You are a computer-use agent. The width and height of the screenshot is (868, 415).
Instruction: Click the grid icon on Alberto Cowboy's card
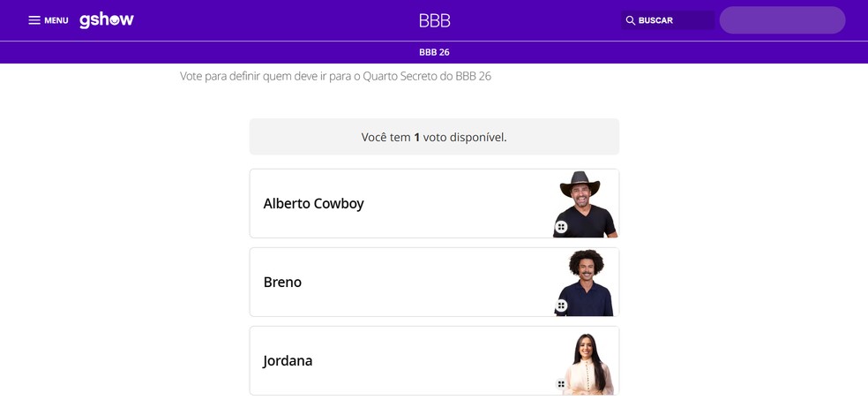561,227
